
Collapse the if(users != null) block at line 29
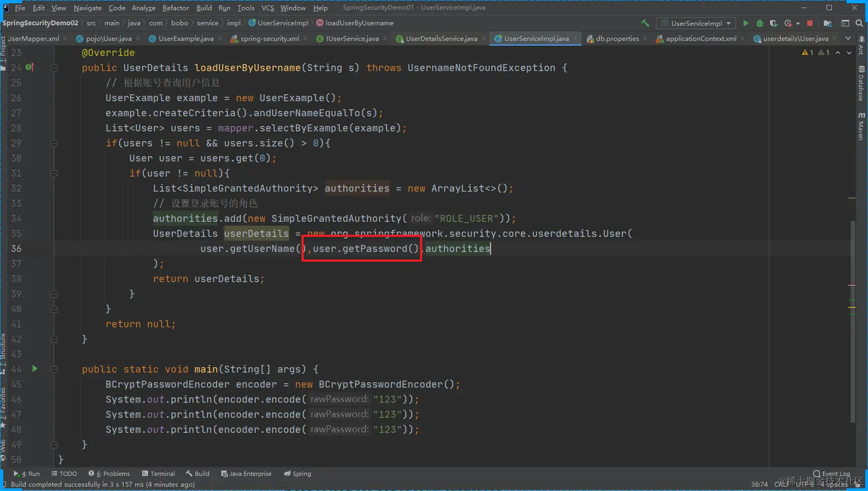click(54, 143)
